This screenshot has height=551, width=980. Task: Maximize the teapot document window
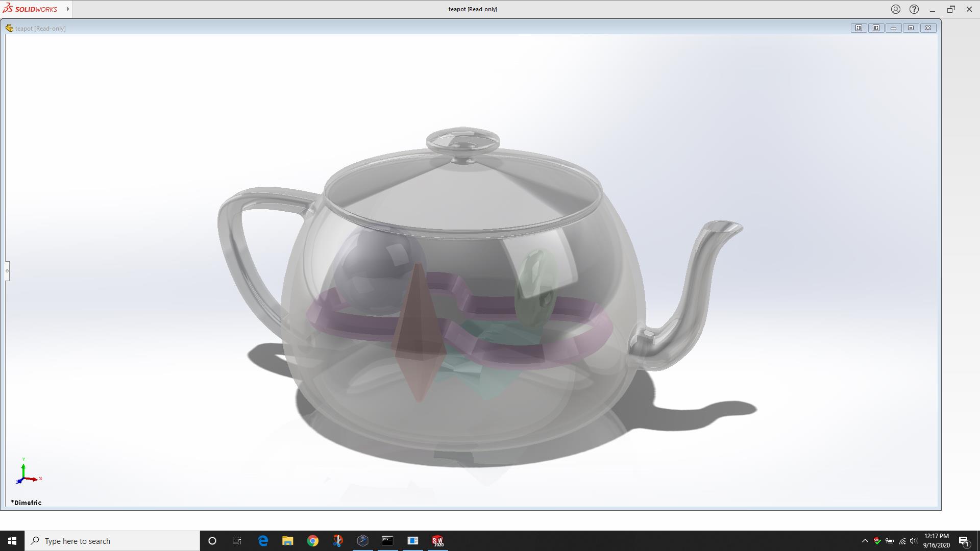911,28
